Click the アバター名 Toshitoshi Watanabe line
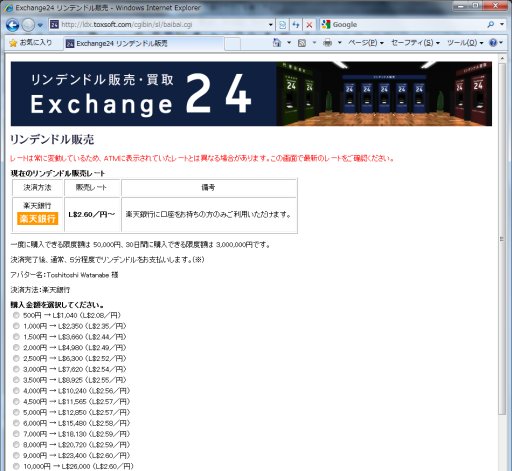Screen dimensions: 512x471 click(x=64, y=275)
